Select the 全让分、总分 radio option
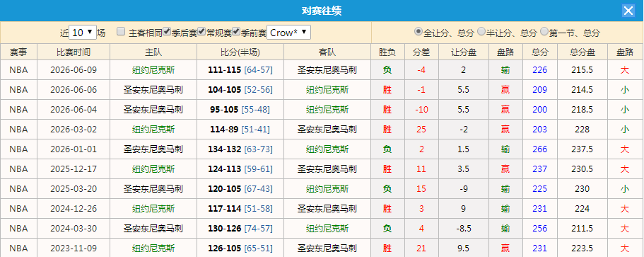Viewport: 644px width, 257px height. click(418, 31)
